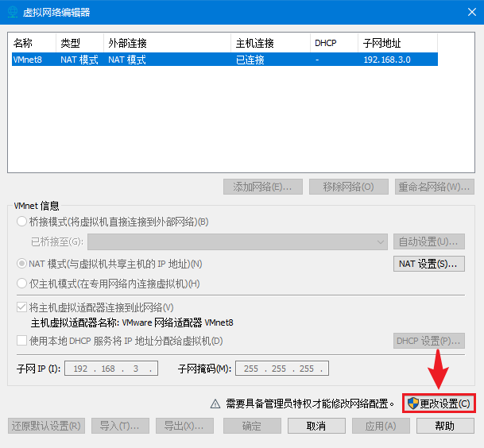Sort by the 名称 column header
Viewport: 484px width, 448px height.
(x=32, y=43)
